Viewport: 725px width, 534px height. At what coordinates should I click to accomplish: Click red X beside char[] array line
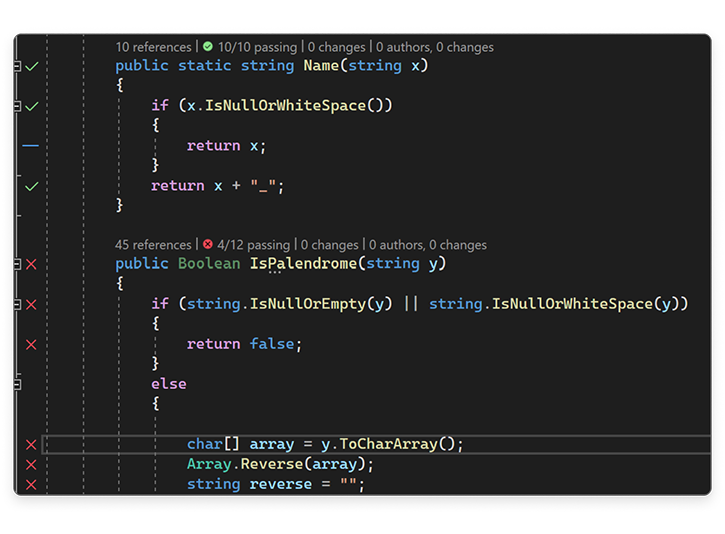tap(31, 445)
